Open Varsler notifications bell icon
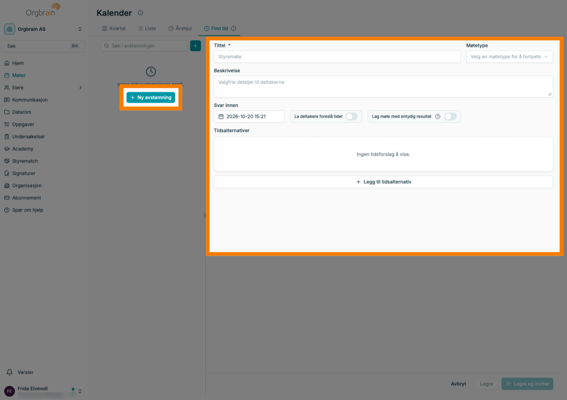Screen dimensions: 567x400 coord(9,372)
